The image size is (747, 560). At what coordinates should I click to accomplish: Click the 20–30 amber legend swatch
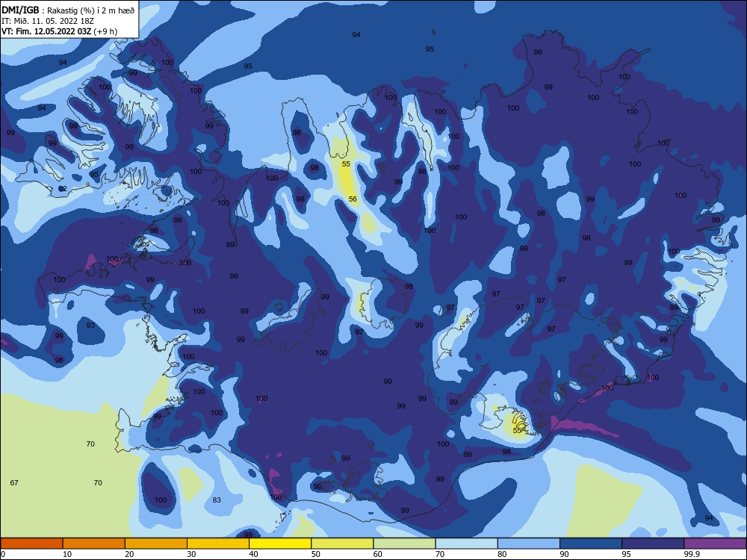coord(156,544)
